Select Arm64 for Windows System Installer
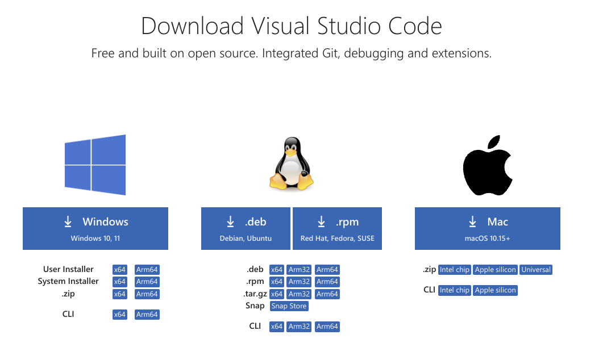607x364 pixels. (147, 282)
